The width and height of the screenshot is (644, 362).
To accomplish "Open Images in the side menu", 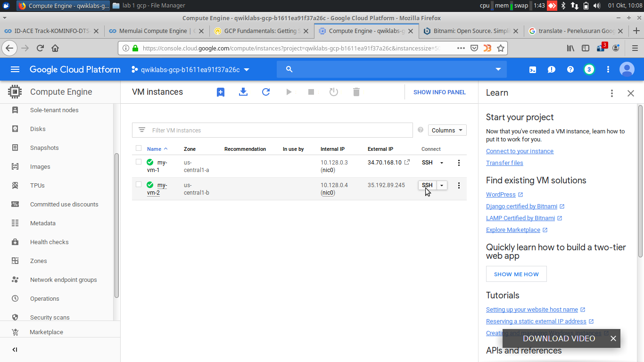I will [x=40, y=167].
